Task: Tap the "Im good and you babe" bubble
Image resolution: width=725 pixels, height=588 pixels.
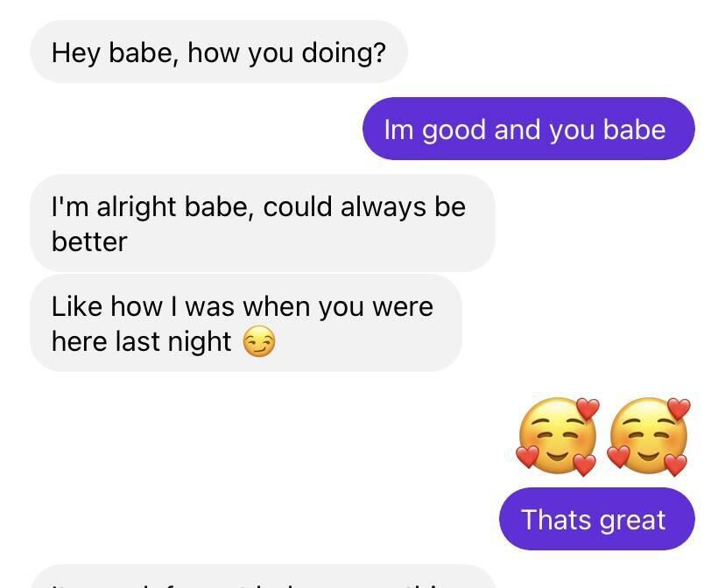Action: (528, 129)
